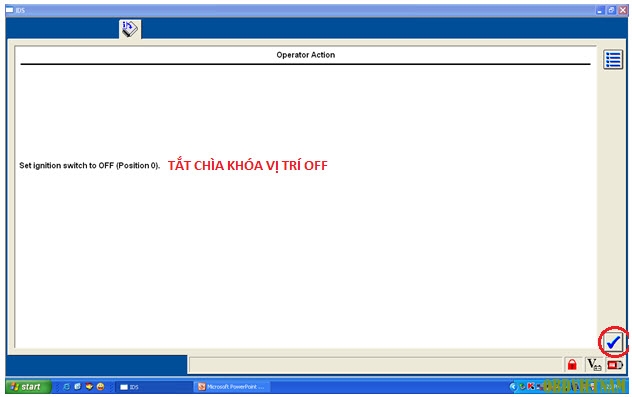Click the vehicle battery voltage icon

pos(594,365)
